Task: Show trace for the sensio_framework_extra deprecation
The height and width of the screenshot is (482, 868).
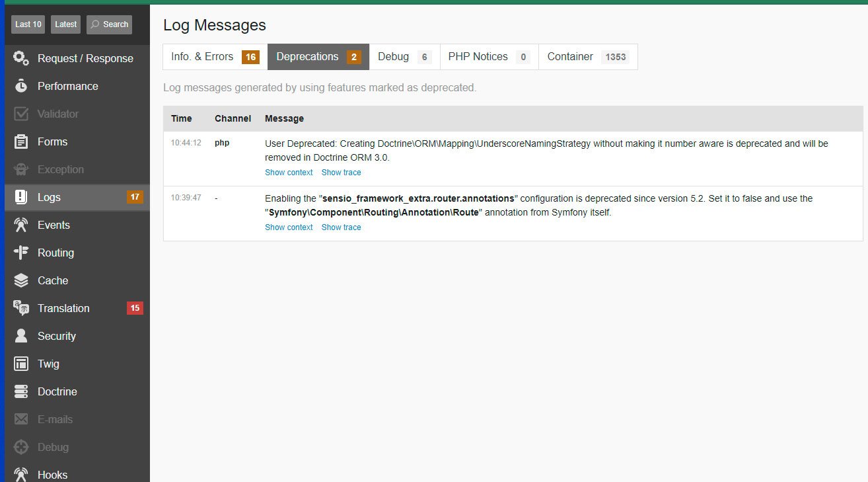Action: coord(342,227)
